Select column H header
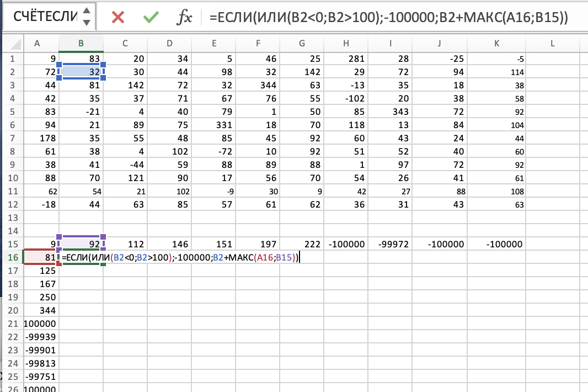This screenshot has height=392, width=588. click(x=346, y=44)
